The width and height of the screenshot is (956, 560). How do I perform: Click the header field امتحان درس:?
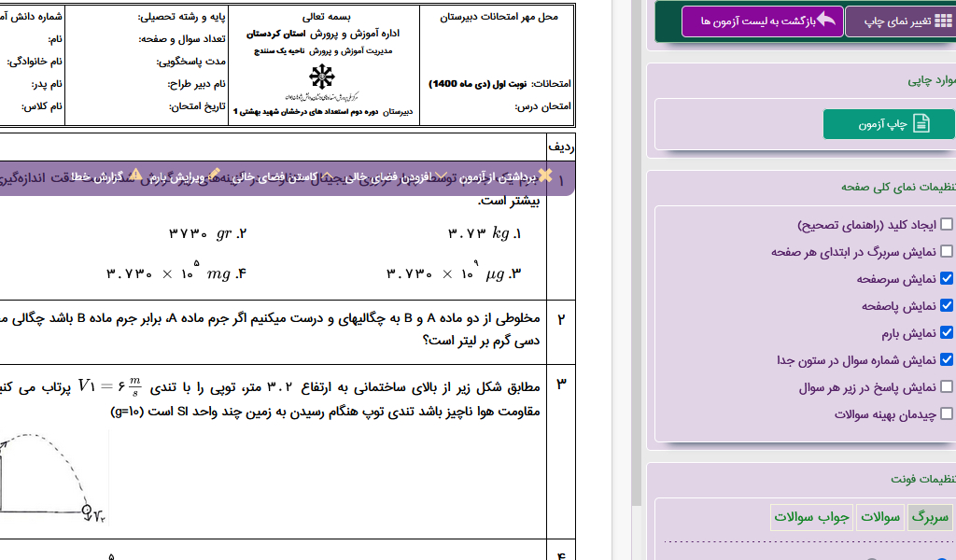click(x=542, y=106)
